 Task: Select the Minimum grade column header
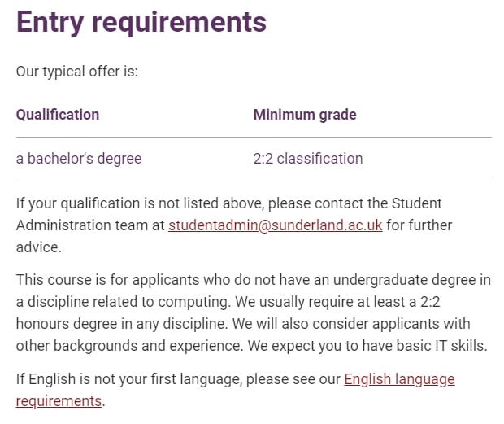305,115
